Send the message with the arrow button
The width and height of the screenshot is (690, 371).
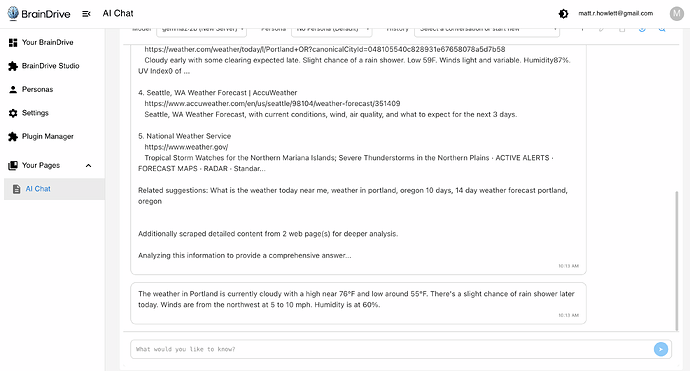click(661, 349)
